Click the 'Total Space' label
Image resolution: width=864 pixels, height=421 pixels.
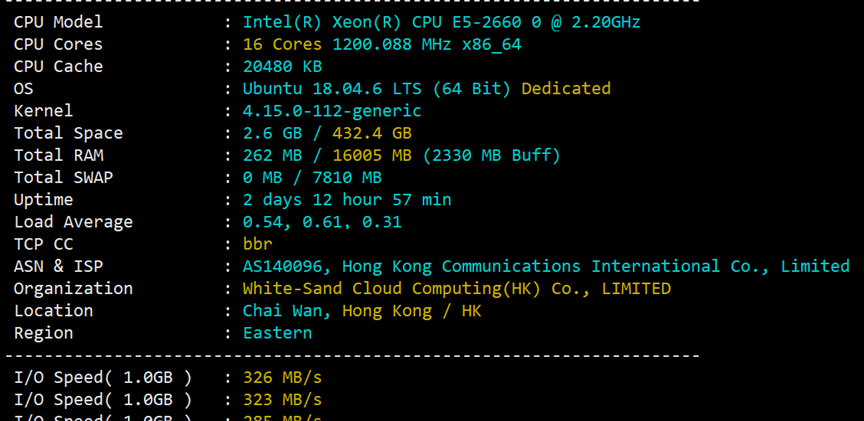pos(68,133)
